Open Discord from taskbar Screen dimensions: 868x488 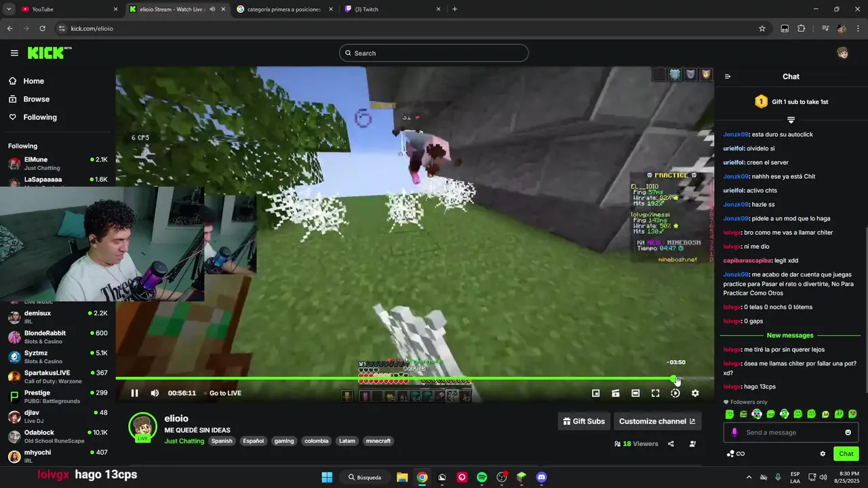[x=541, y=477]
